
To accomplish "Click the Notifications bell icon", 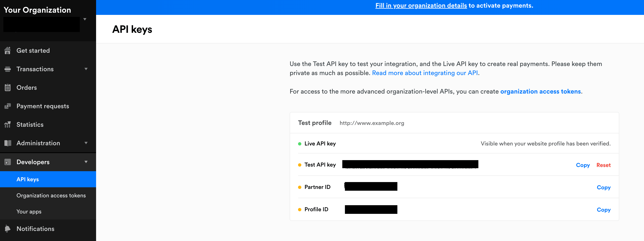I will 7,229.
